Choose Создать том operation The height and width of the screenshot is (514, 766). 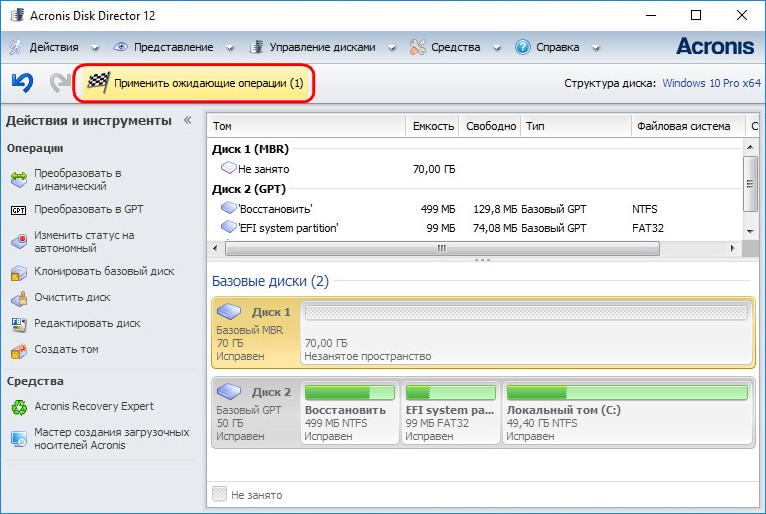66,349
